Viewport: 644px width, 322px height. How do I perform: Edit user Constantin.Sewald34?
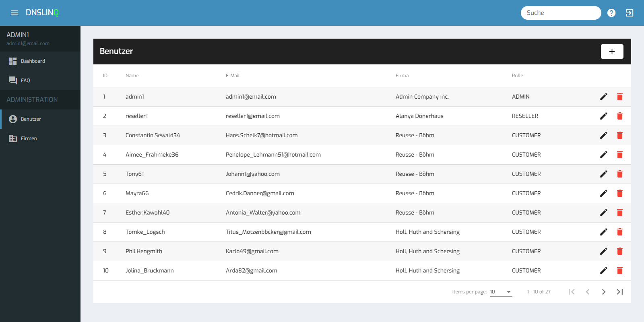click(604, 135)
